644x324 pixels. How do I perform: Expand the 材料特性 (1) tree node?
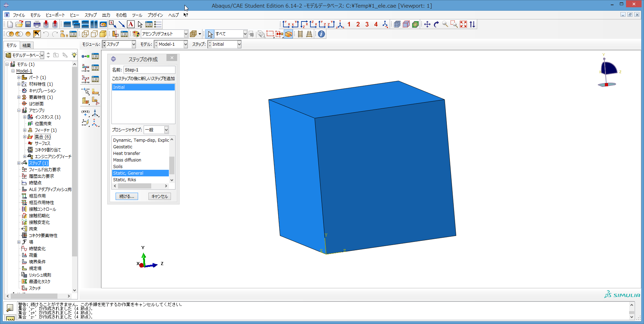coord(19,84)
